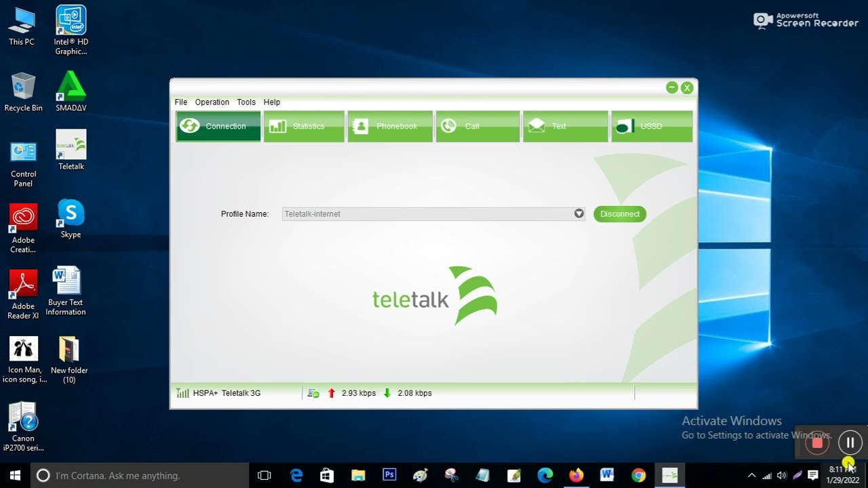Click the network signal tray icon
Viewport: 868px width, 488px height.
click(767, 476)
